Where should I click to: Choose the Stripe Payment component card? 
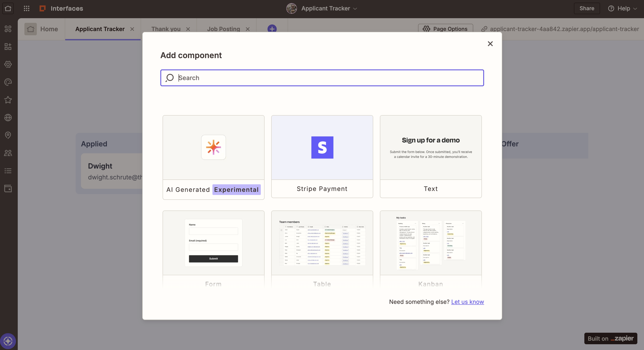point(322,157)
